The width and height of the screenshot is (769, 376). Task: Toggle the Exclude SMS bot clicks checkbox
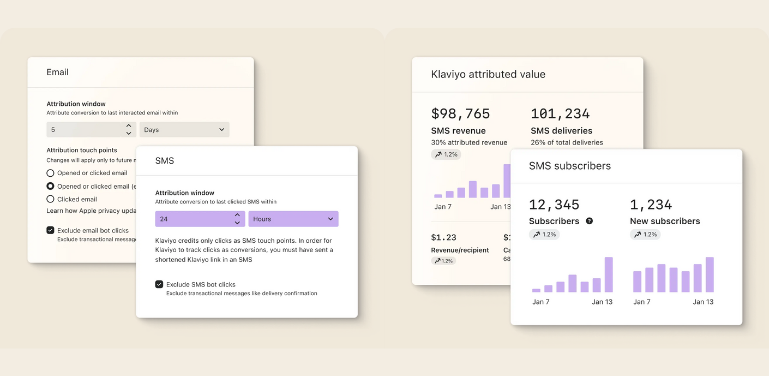(x=159, y=284)
